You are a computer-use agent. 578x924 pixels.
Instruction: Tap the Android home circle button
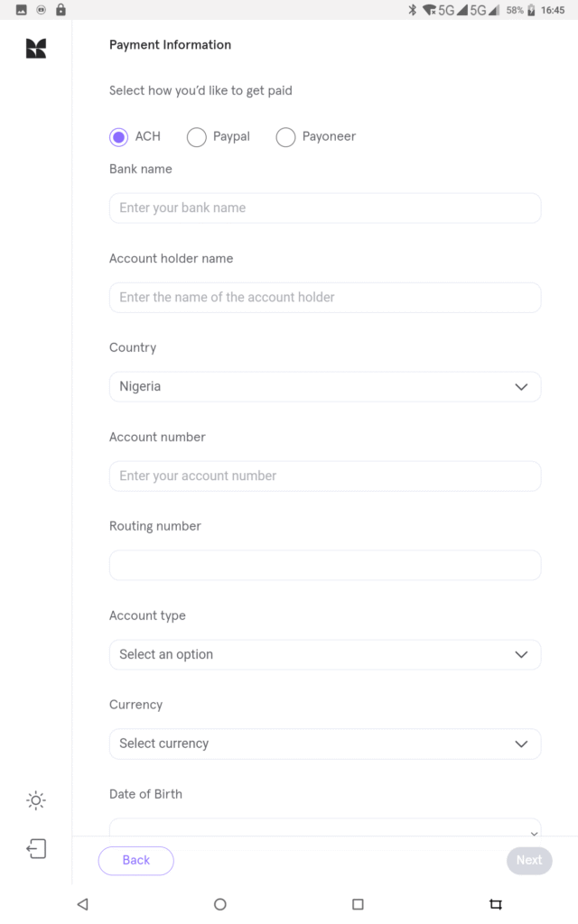click(x=220, y=903)
